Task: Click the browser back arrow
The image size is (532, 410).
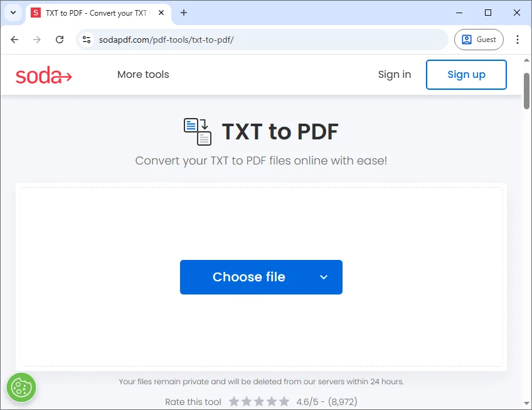Action: coord(15,40)
